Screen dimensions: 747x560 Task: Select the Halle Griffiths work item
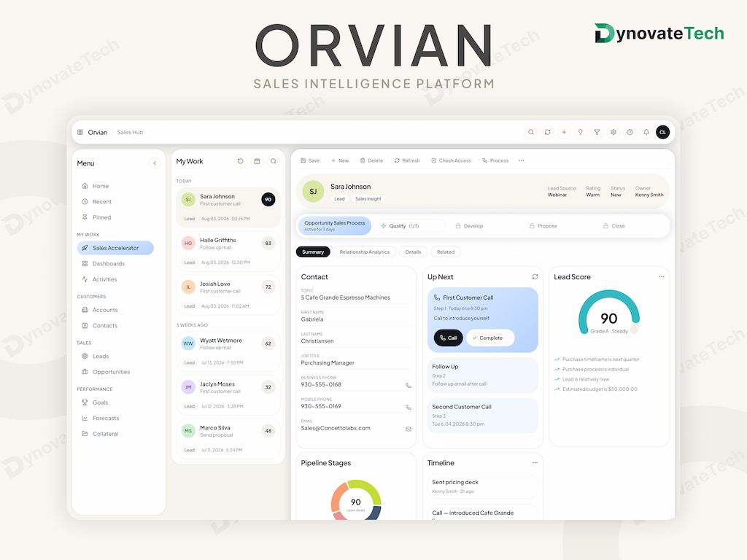[228, 251]
